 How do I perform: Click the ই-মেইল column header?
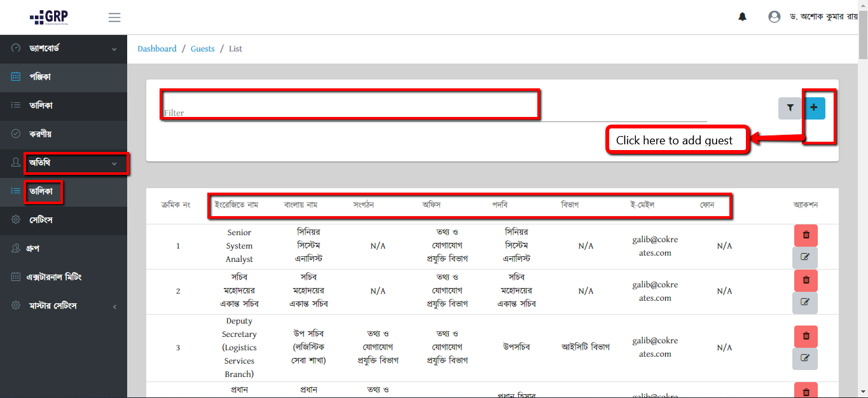point(642,205)
